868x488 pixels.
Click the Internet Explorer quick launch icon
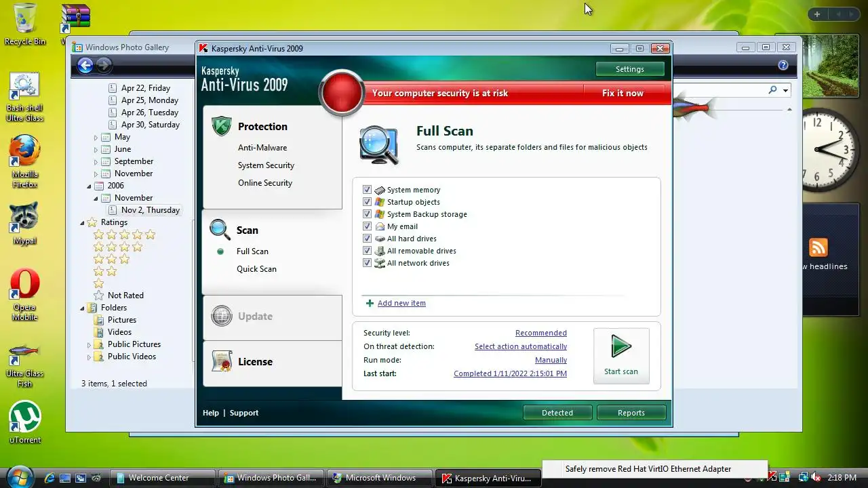[x=50, y=478]
